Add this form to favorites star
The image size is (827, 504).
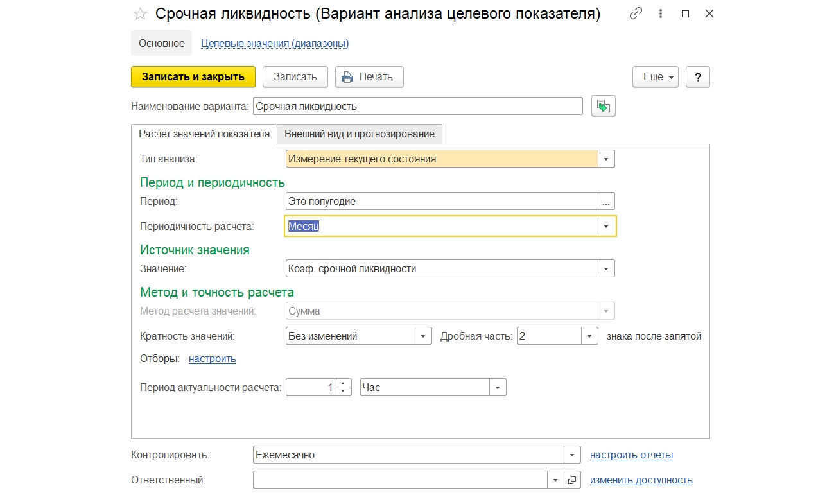pyautogui.click(x=140, y=14)
